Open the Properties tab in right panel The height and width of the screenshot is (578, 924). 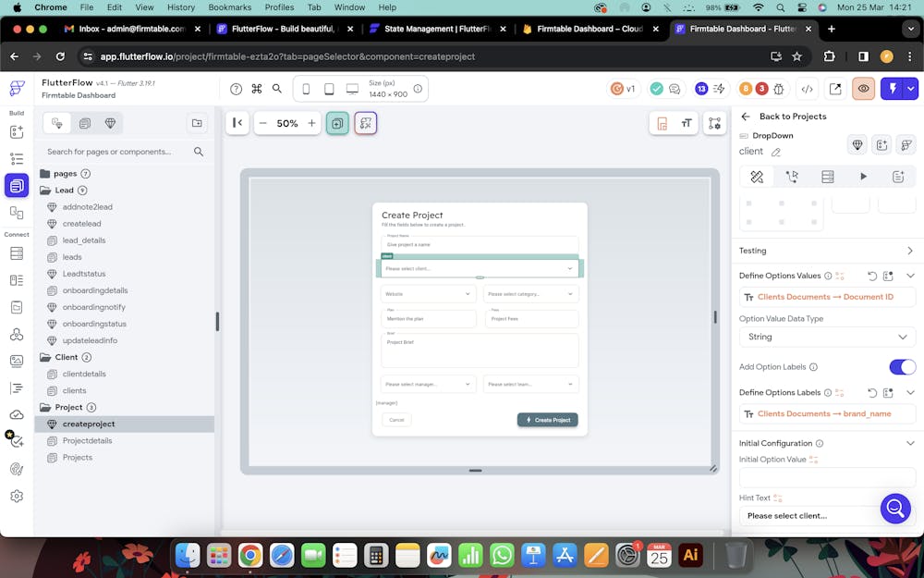coord(757,177)
